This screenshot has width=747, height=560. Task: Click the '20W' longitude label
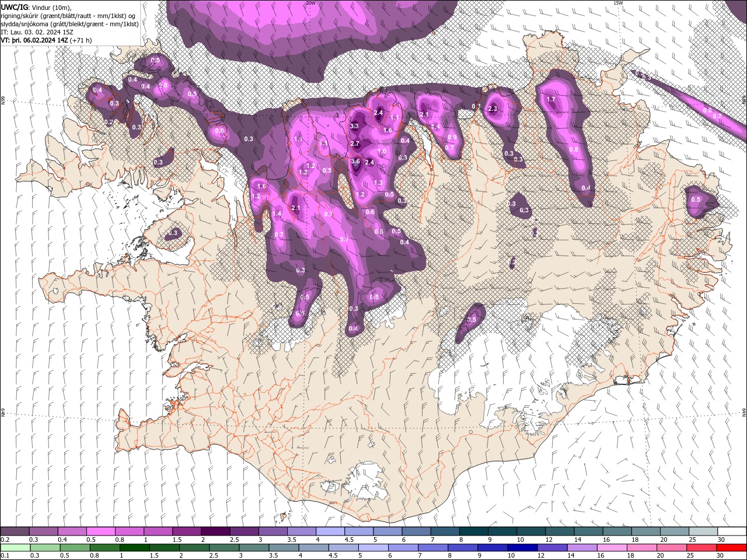click(x=310, y=3)
